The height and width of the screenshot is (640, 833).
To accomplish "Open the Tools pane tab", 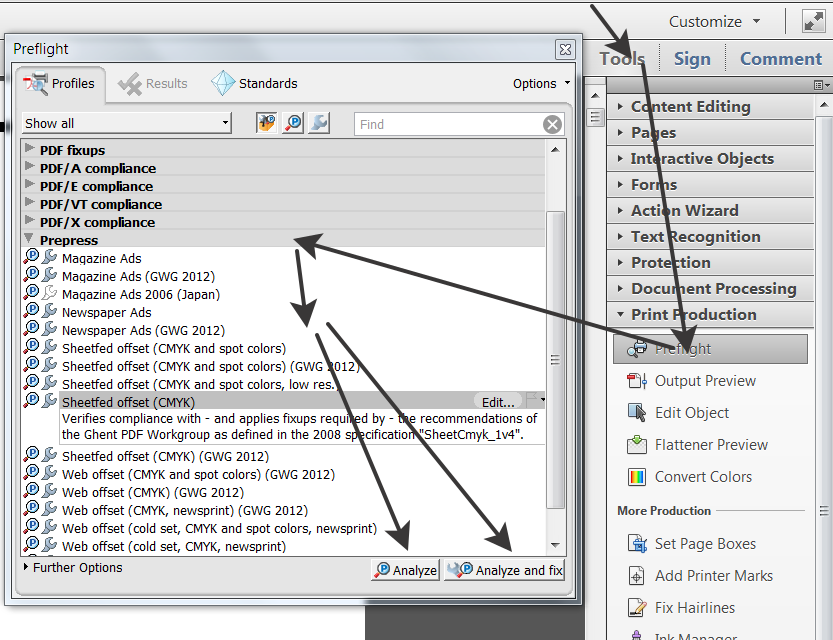I will click(622, 58).
